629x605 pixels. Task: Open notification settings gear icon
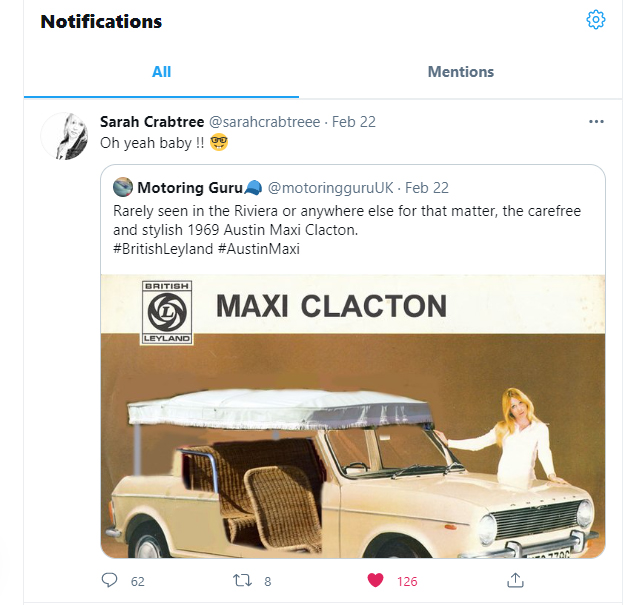click(x=595, y=20)
